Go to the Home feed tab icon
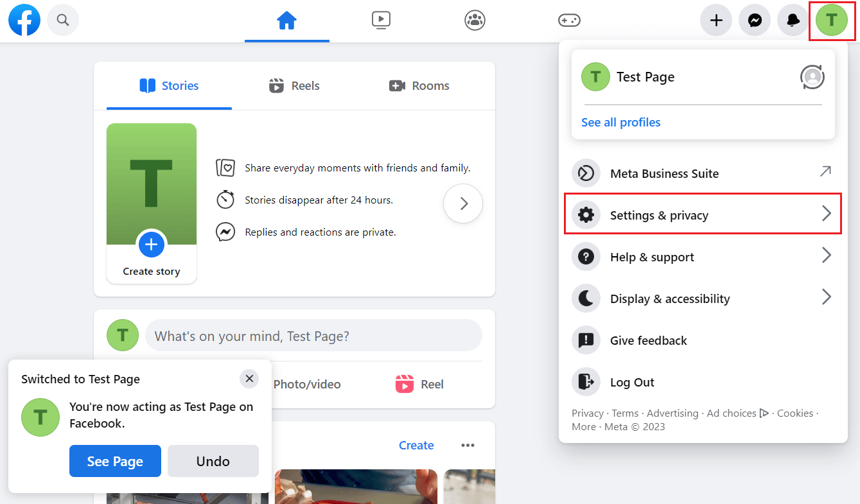Viewport: 860px width, 504px height. (x=286, y=21)
